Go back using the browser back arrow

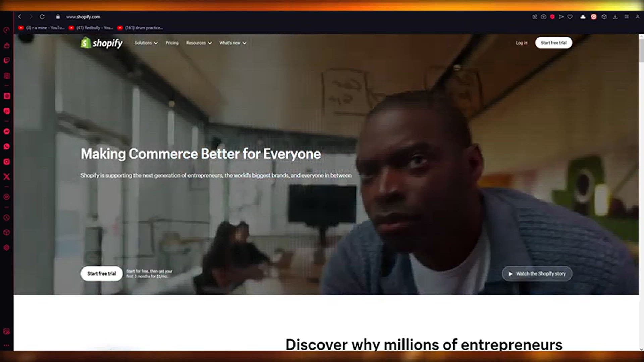(x=20, y=17)
